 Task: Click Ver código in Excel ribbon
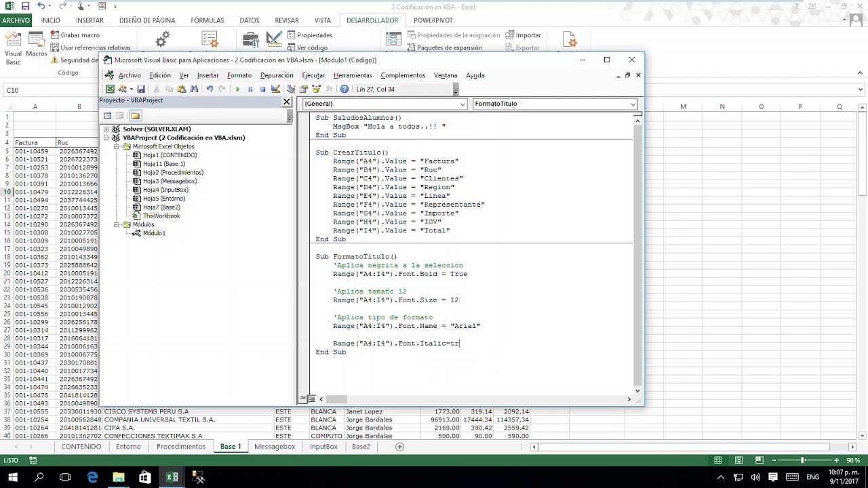click(307, 47)
